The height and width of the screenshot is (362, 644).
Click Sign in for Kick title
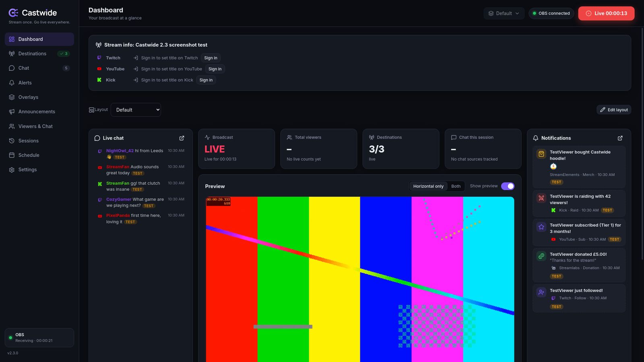tap(206, 80)
